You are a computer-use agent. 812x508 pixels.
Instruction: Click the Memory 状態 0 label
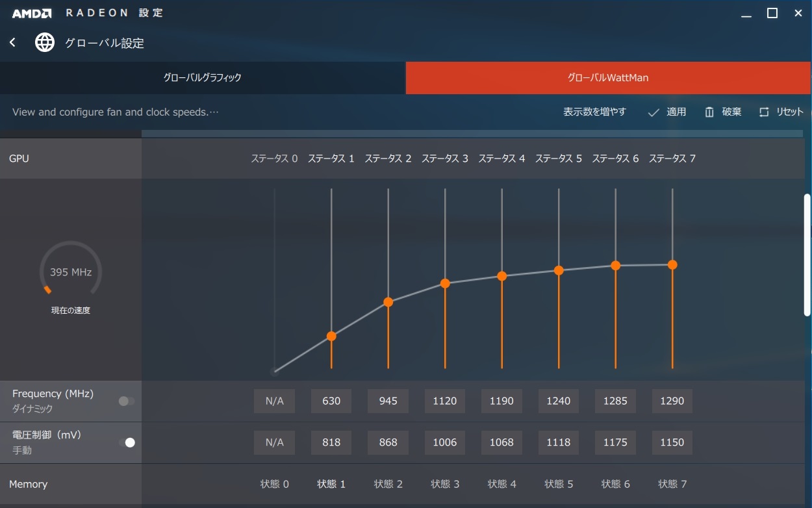[x=274, y=484]
